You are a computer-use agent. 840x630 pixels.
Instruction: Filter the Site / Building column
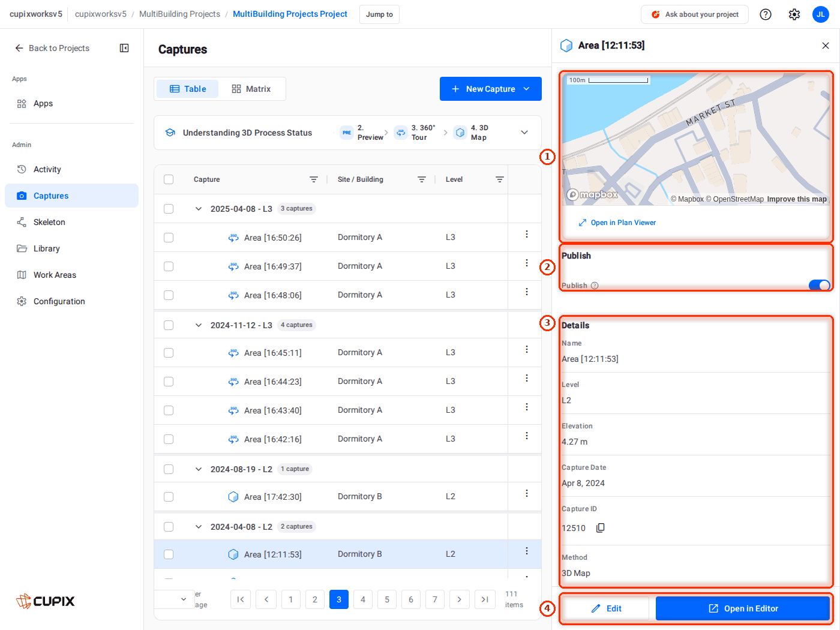tap(422, 179)
